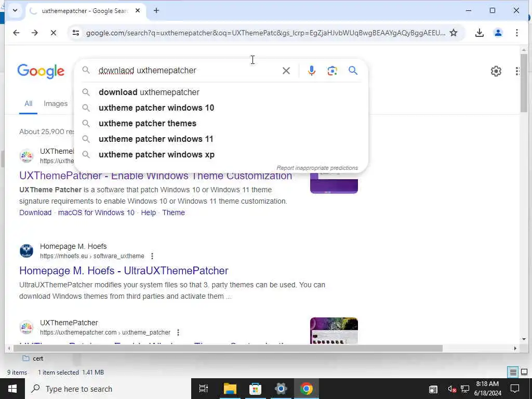Choose suggestion 'uxtheme patcher windows xp'

[x=221, y=155]
